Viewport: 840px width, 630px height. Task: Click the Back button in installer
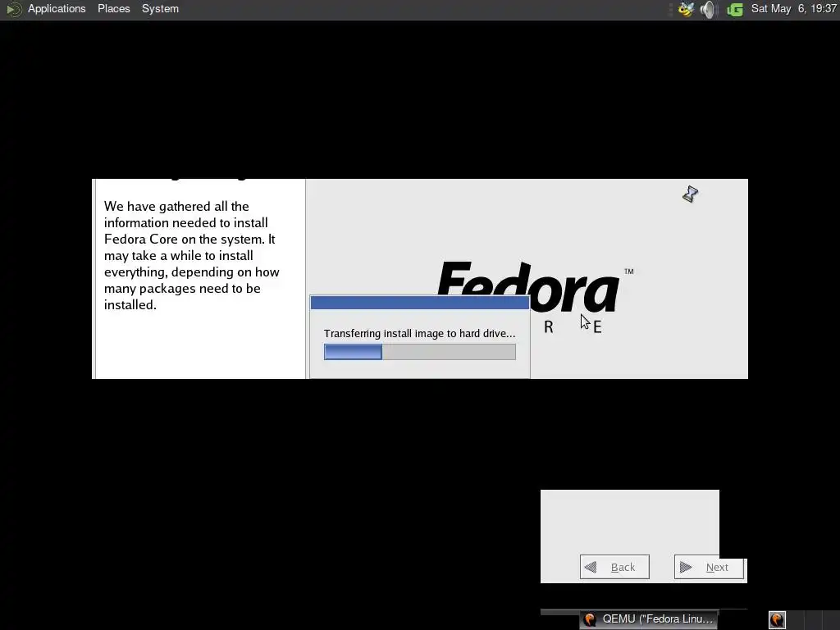coord(614,567)
